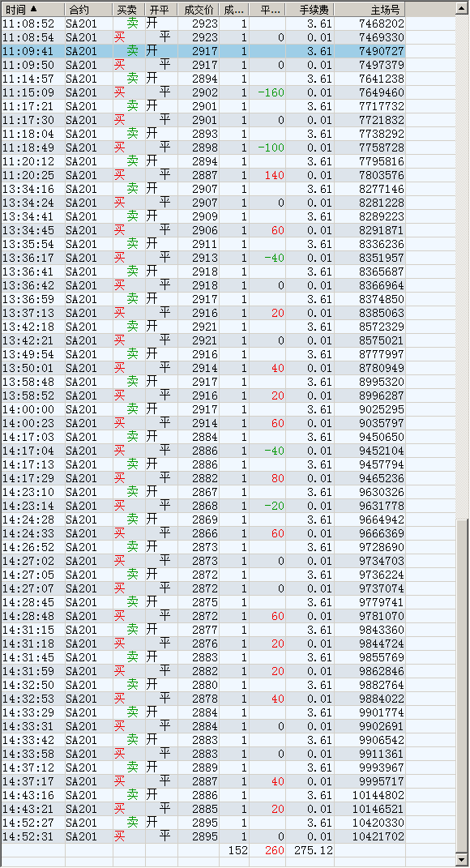
Task: Click the 手续费 column header
Action: click(310, 10)
